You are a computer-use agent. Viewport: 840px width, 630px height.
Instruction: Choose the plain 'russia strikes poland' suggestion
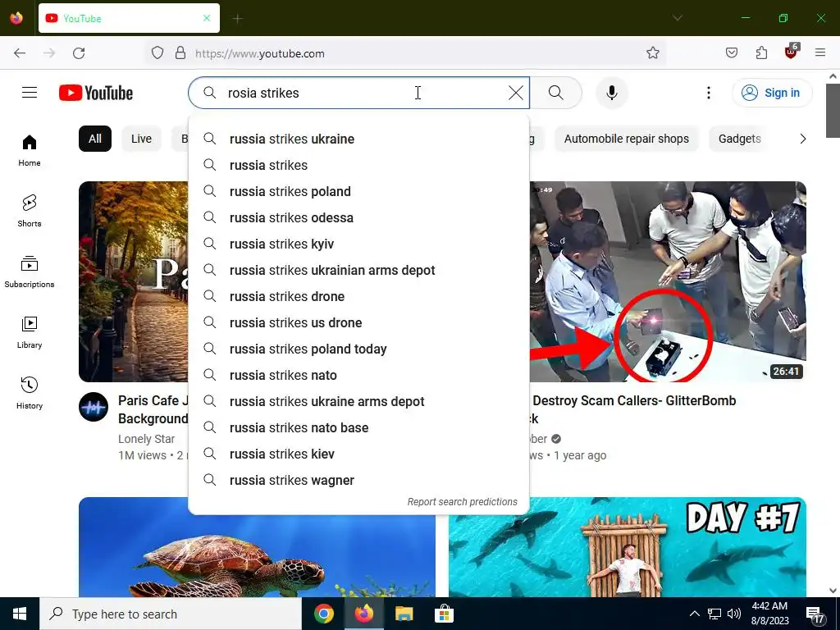(x=359, y=191)
